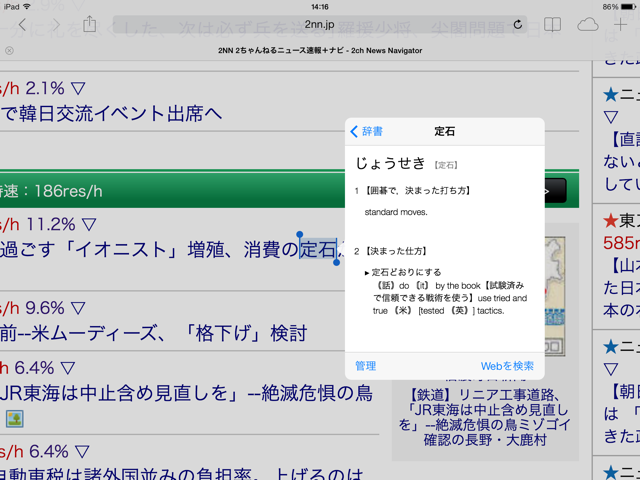Open image icon below JR東海 headline

(15, 419)
